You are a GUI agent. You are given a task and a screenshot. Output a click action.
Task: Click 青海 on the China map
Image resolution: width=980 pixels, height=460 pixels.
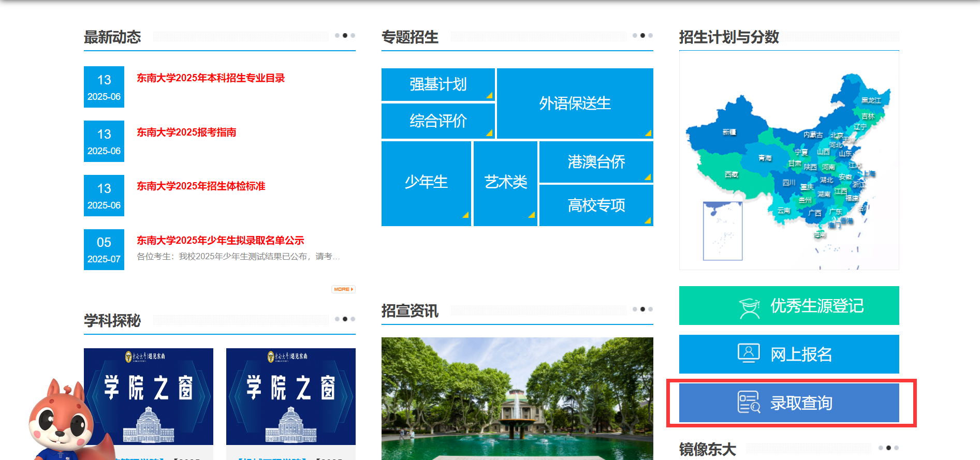tap(765, 158)
